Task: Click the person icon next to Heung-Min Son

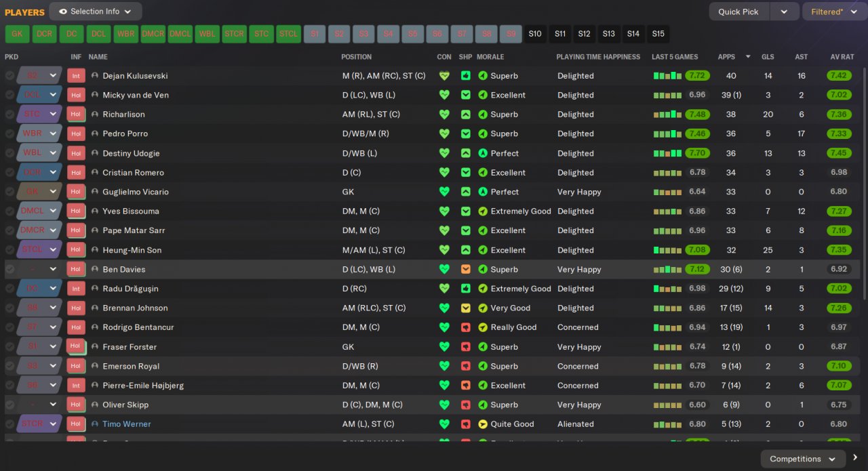Action: pos(95,250)
